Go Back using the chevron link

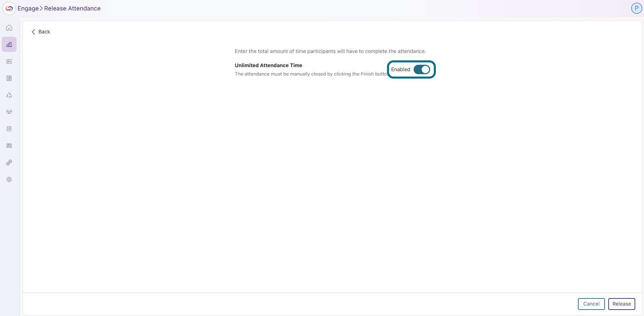pos(41,32)
